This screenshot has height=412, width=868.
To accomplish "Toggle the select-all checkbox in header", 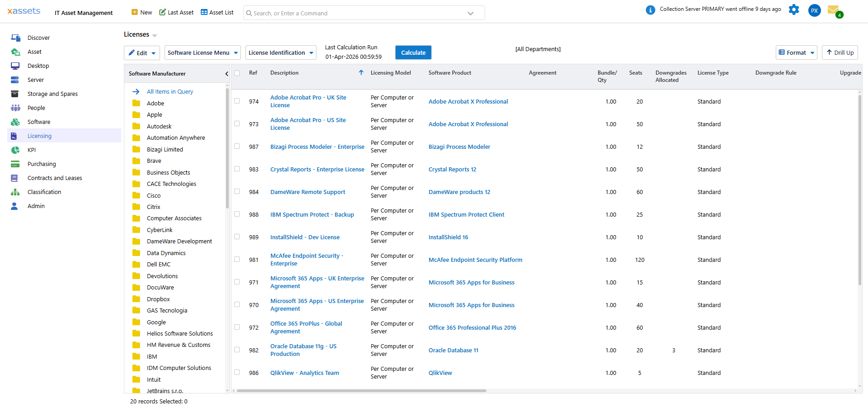I will pyautogui.click(x=237, y=73).
